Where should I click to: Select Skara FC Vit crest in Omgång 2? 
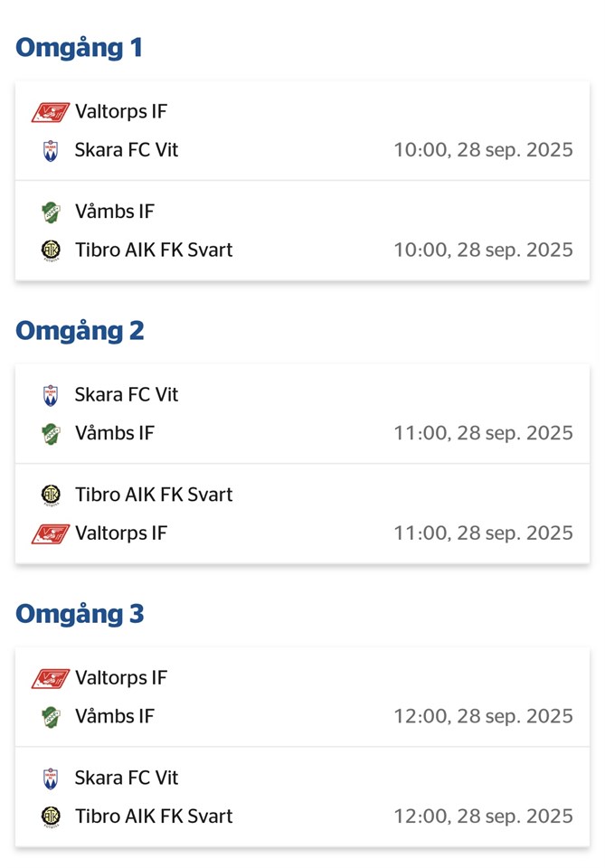click(51, 395)
